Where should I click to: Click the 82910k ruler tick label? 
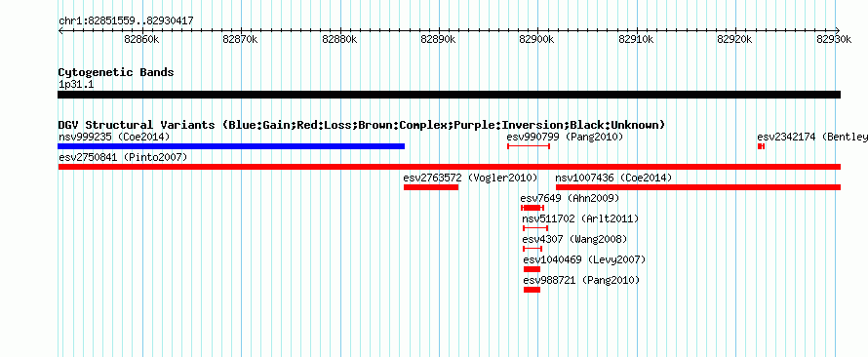(636, 40)
